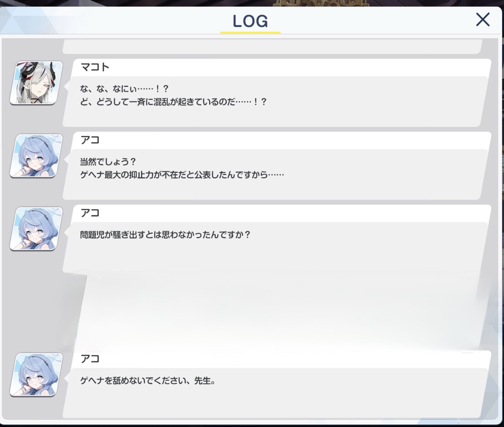
Task: Click the blank blurred area in Ako's message
Action: click(276, 309)
